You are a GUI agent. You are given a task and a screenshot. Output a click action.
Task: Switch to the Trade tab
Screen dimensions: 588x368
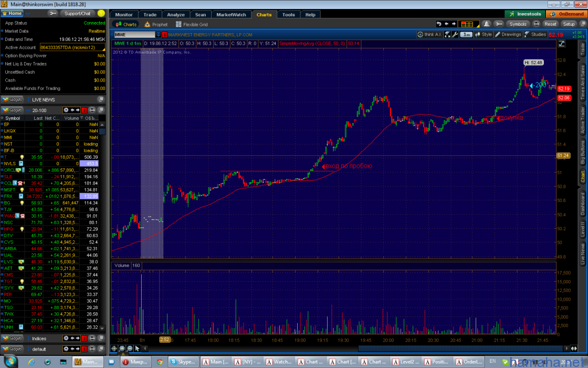point(150,15)
